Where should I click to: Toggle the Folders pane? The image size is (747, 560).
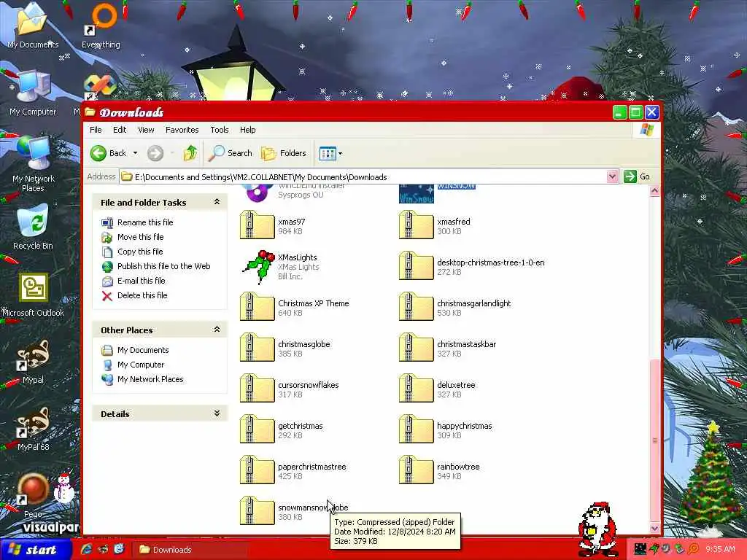[x=284, y=153]
